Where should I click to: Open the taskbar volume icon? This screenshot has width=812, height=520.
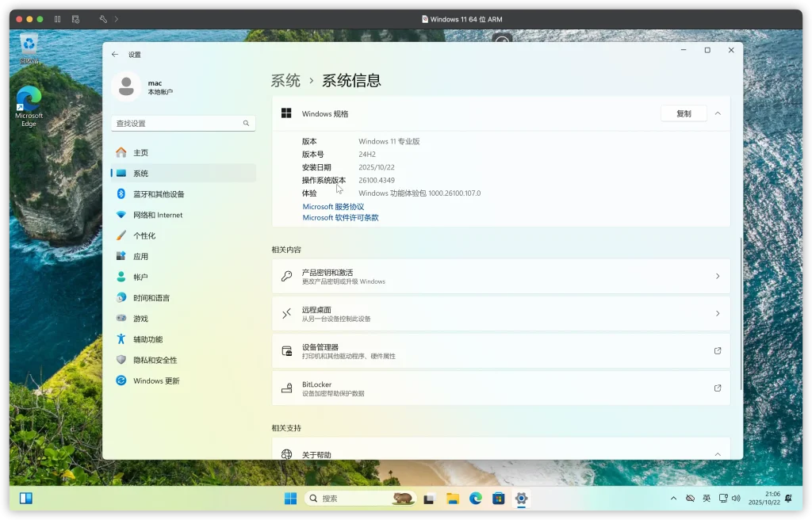point(736,499)
